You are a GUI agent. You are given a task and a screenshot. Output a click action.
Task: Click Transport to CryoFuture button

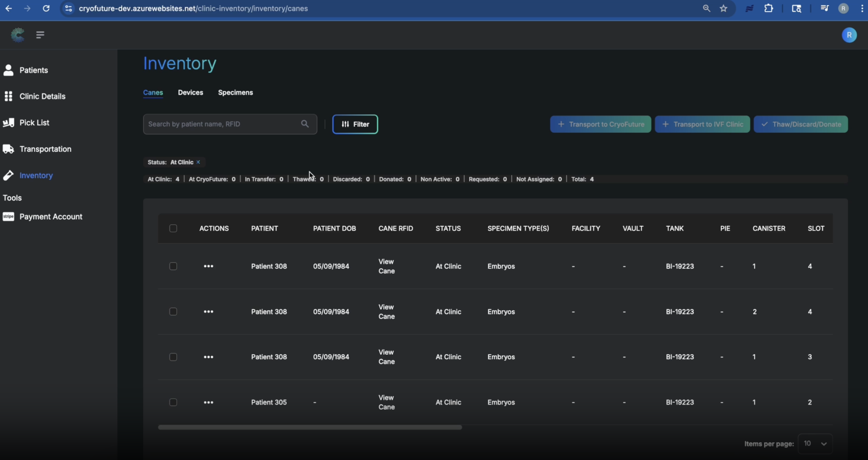pyautogui.click(x=600, y=124)
